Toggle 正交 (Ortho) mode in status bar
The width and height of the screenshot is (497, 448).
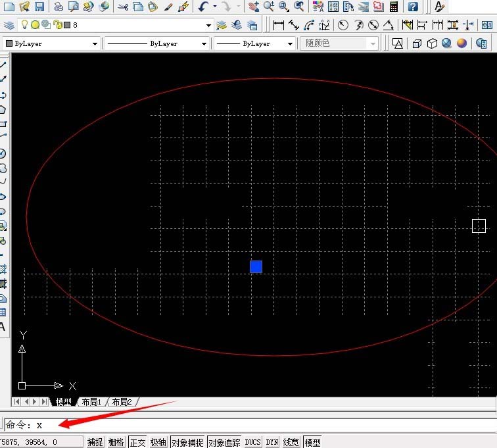click(x=137, y=442)
